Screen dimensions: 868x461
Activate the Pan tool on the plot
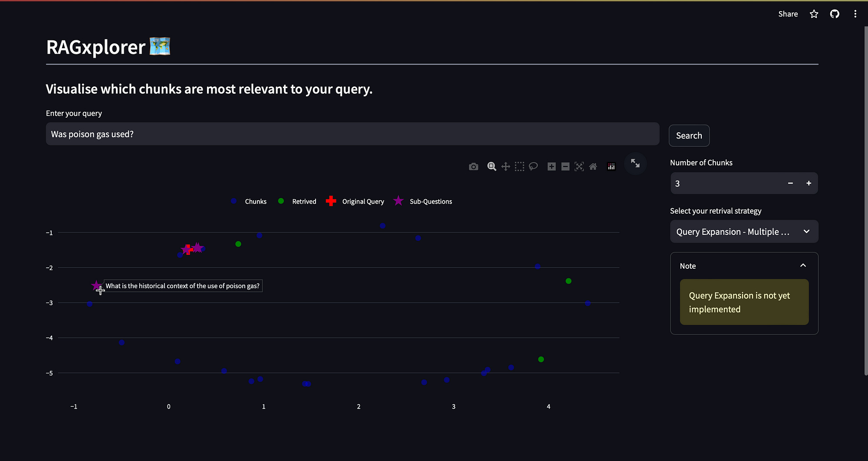point(505,166)
